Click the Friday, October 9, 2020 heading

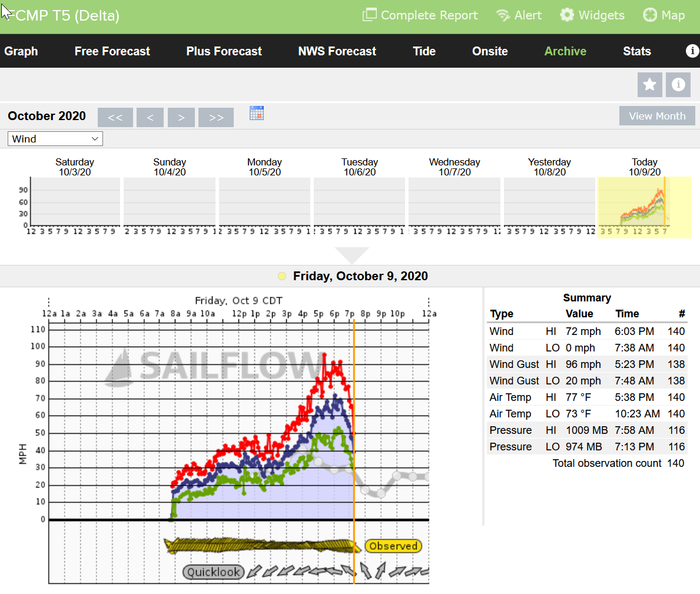360,276
